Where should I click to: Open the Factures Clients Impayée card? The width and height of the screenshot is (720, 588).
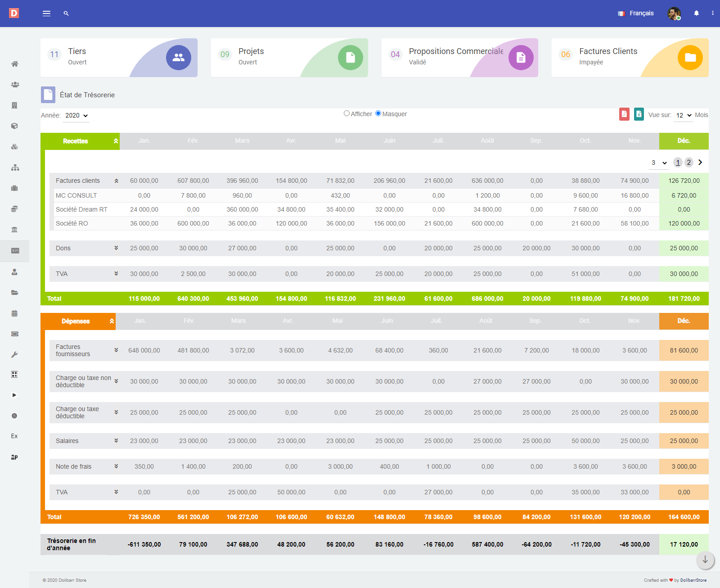630,58
